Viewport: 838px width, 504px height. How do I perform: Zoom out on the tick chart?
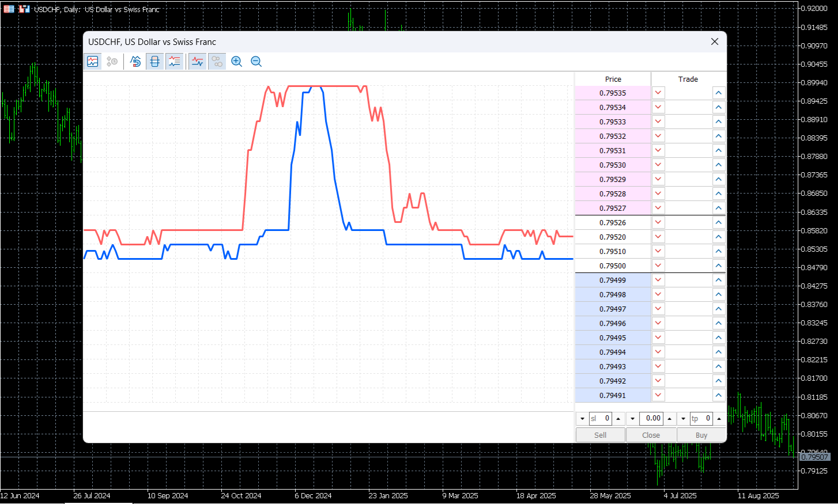click(256, 62)
